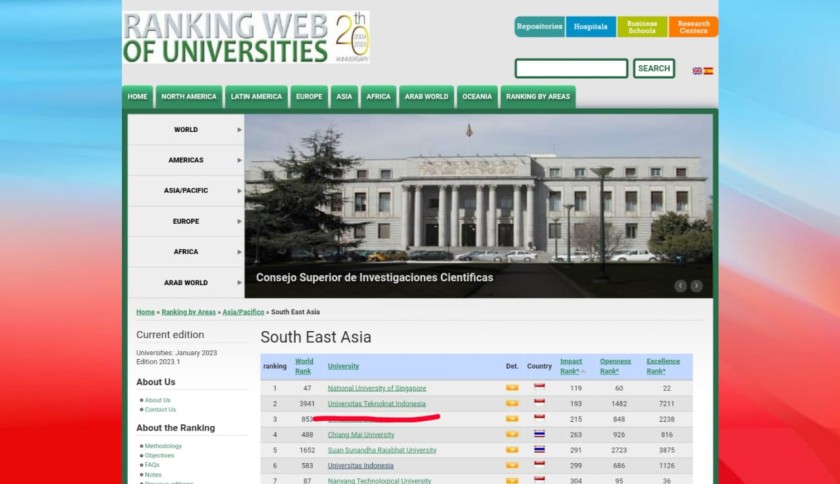
Task: Sort table by Openness Rank column
Action: coord(615,366)
